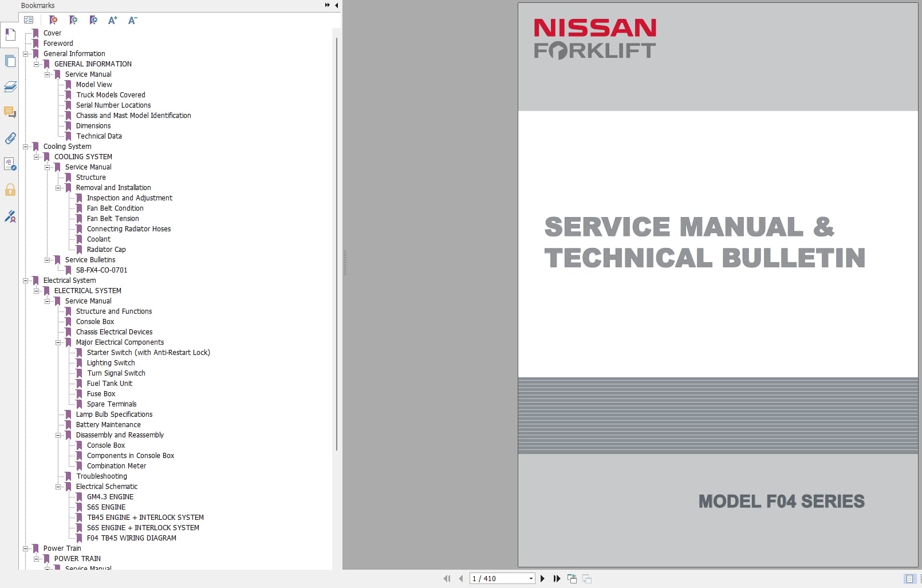Select the Combination Meter bookmark

(116, 466)
